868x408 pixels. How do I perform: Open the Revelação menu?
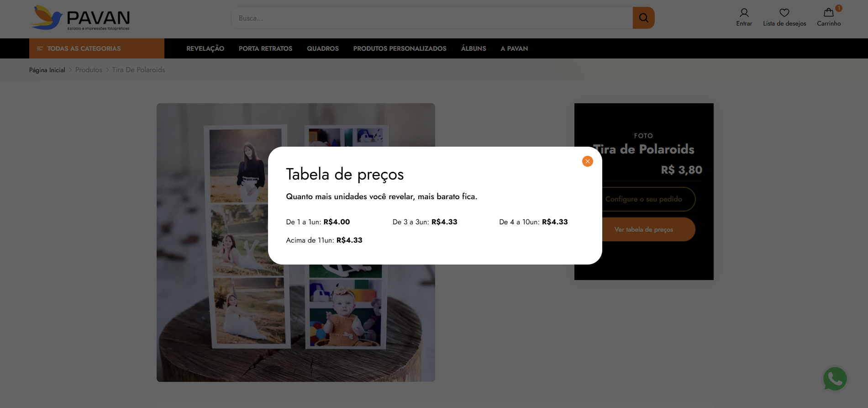click(205, 48)
